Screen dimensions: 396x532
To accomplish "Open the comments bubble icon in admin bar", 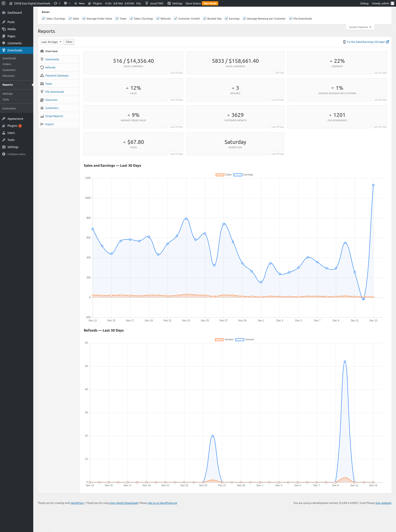I will pyautogui.click(x=65, y=3).
